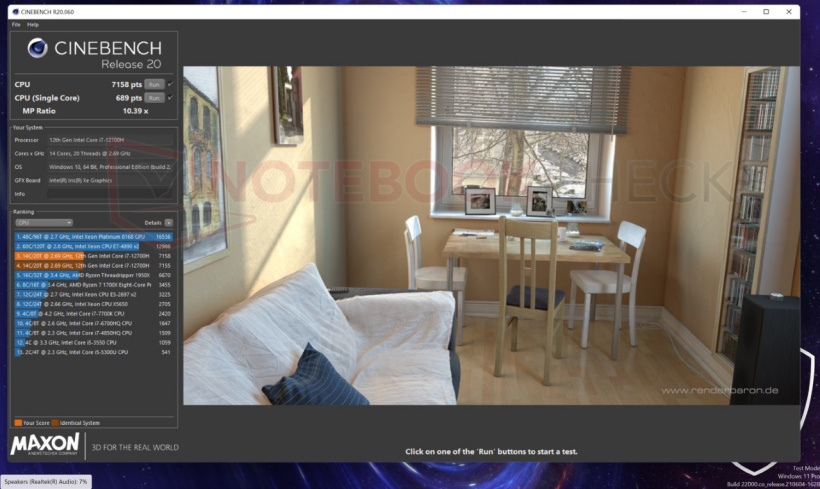Maximize the Cinebench window
This screenshot has height=489, width=820.
(x=766, y=12)
